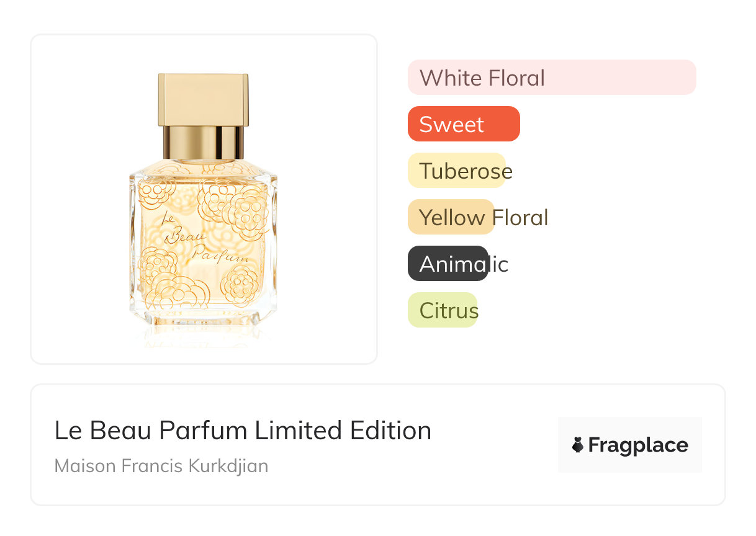The image size is (756, 536).
Task: Click the perfume bottle's gold cap
Action: pos(203,99)
